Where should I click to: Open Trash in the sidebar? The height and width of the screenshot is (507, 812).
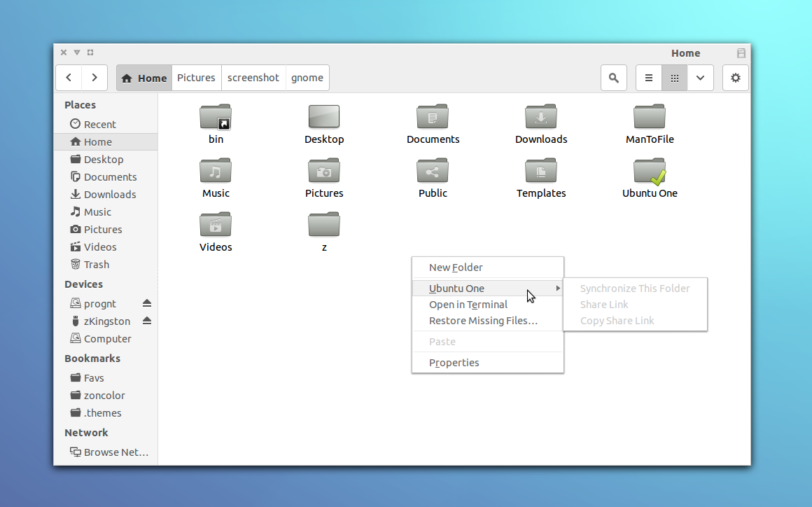(x=106, y=265)
